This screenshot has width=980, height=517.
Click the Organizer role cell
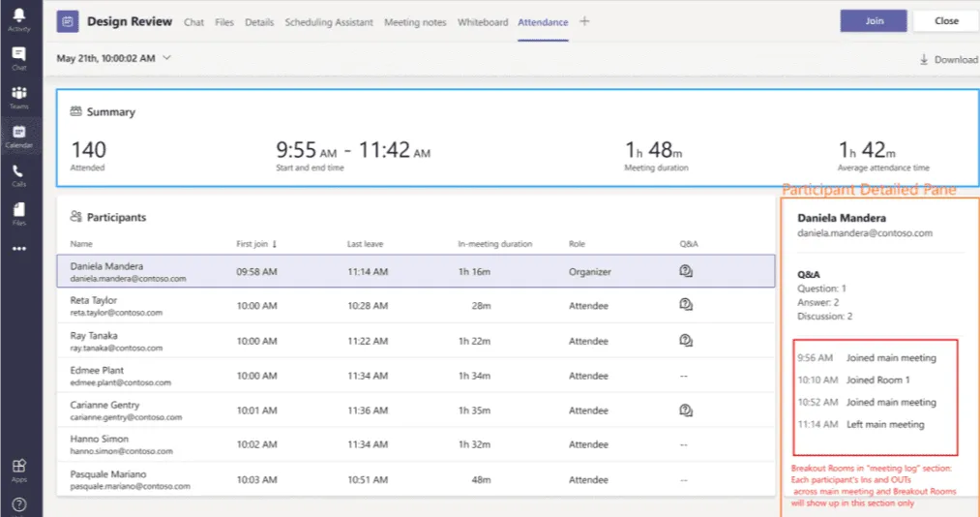pyautogui.click(x=590, y=272)
